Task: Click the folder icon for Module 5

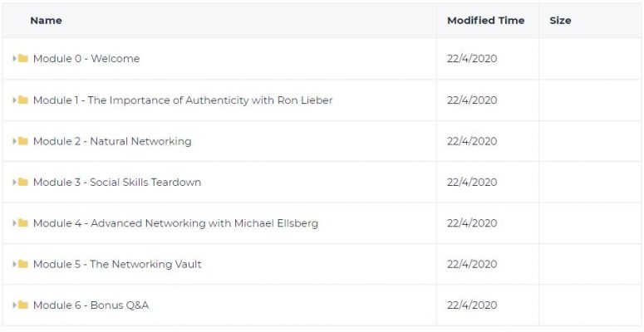Action: pos(23,264)
